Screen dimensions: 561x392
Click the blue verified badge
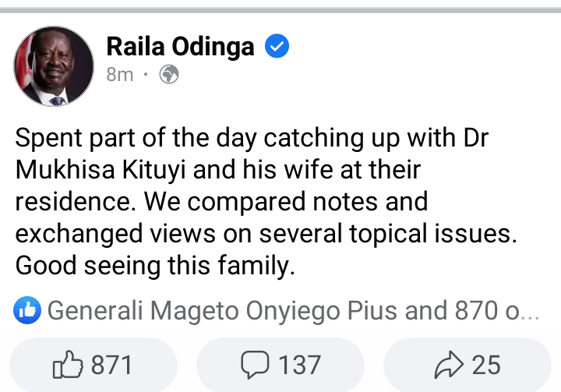pyautogui.click(x=277, y=47)
